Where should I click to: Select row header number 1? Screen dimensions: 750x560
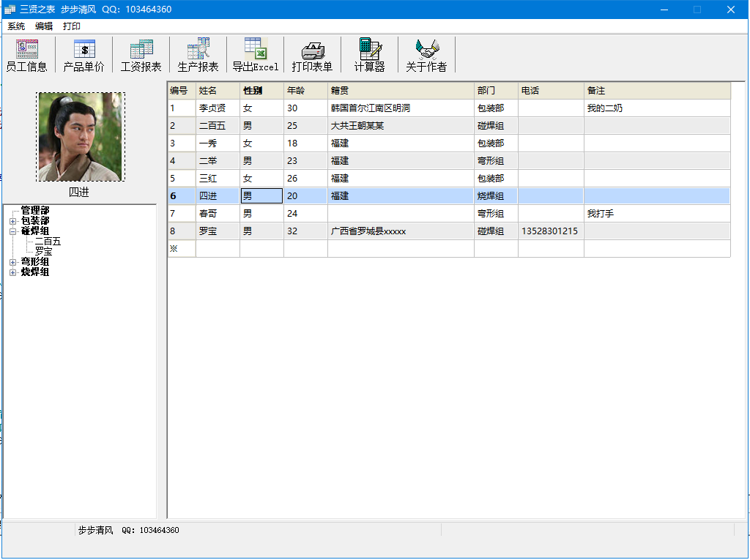coord(182,108)
